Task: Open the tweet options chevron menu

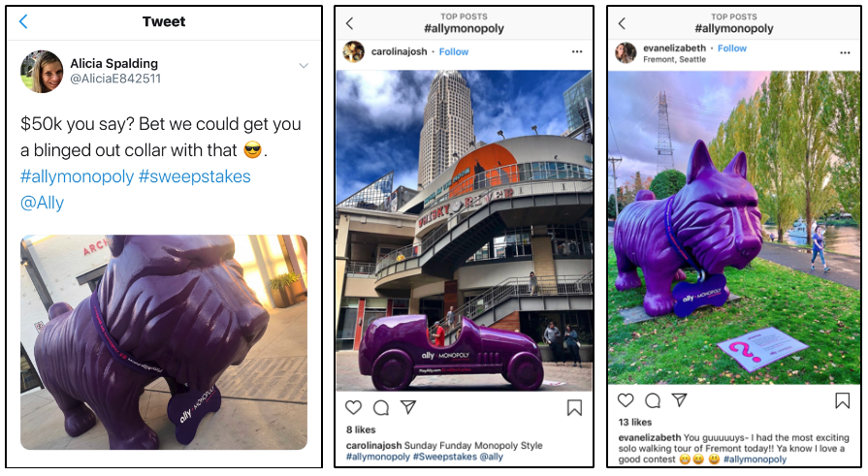Action: [x=304, y=65]
